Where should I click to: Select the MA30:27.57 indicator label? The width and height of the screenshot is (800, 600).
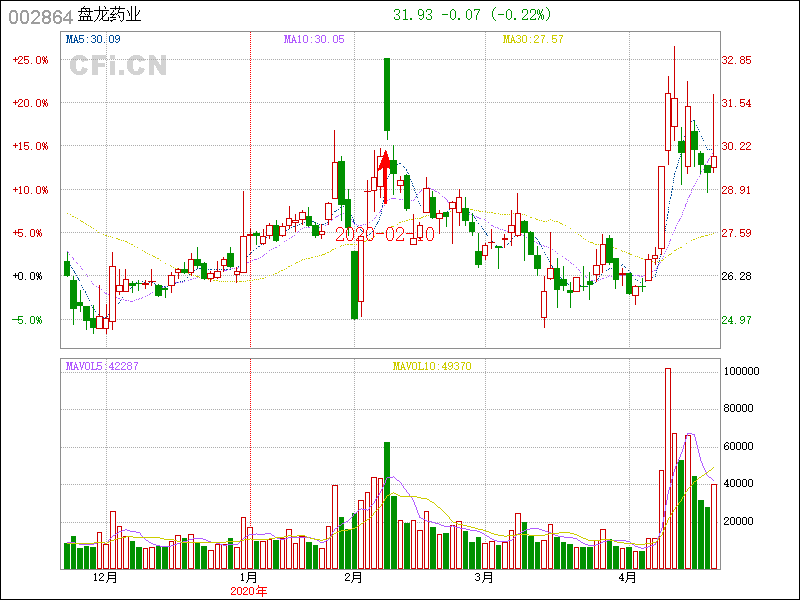(533, 39)
